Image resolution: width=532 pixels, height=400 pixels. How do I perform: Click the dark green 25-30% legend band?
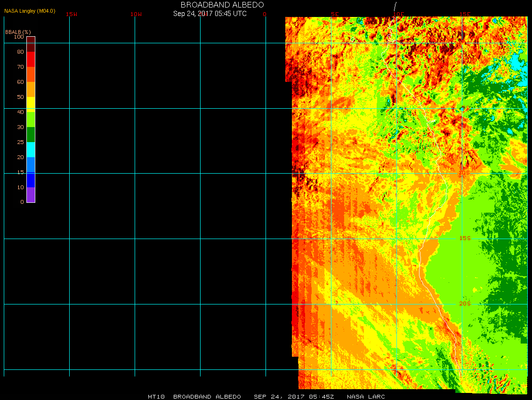click(x=31, y=135)
